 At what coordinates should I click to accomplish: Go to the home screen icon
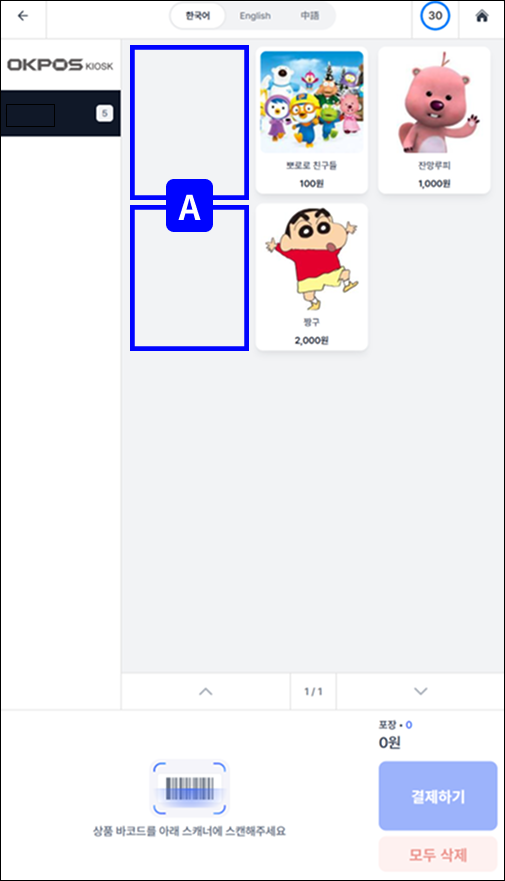[481, 16]
